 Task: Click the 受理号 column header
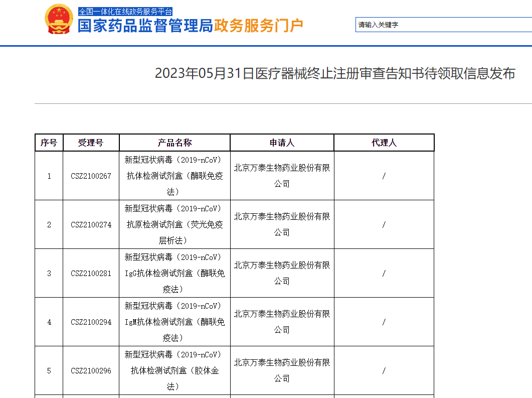pos(91,143)
